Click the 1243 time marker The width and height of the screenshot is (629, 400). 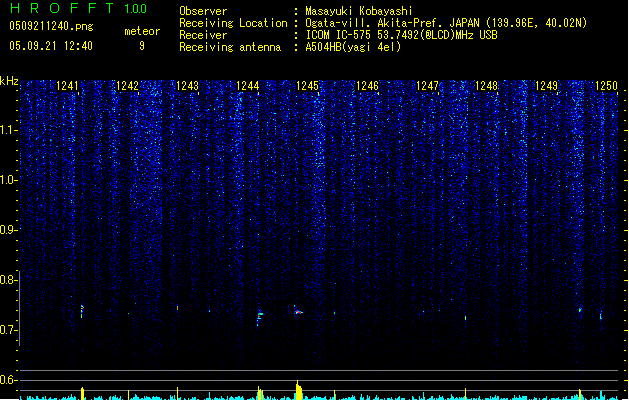pyautogui.click(x=187, y=85)
